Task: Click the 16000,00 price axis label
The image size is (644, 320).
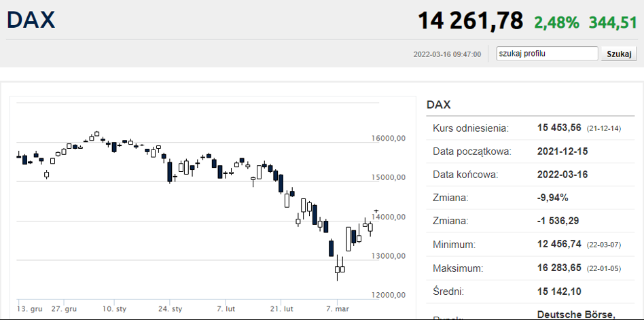Action: pyautogui.click(x=389, y=139)
